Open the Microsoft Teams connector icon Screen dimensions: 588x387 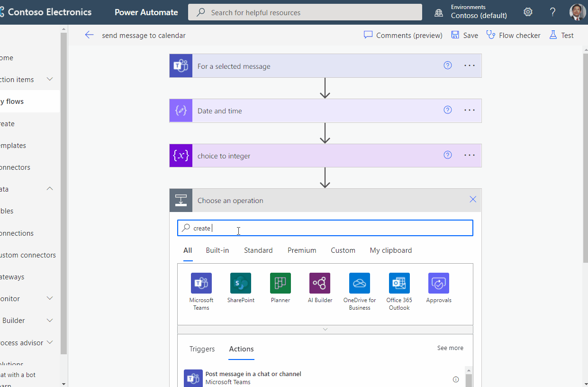tap(201, 283)
